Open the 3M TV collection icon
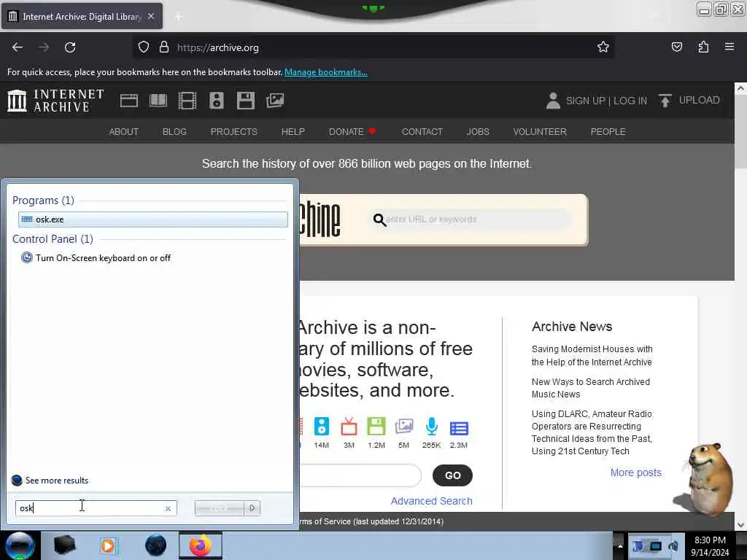 point(349,427)
